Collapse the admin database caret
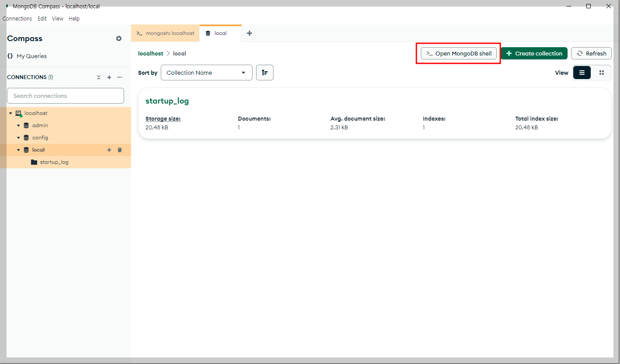Viewport: 620px width, 364px height. 18,125
